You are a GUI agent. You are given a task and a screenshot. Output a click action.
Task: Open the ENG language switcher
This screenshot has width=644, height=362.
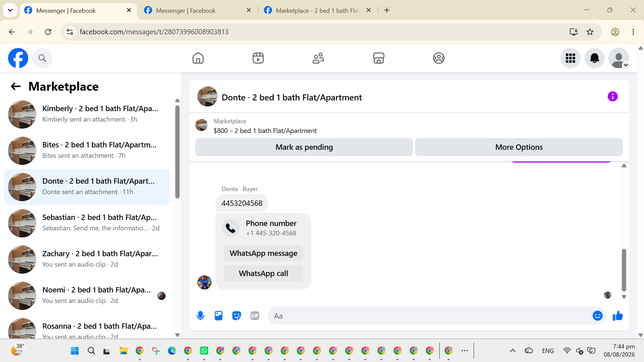coord(548,351)
